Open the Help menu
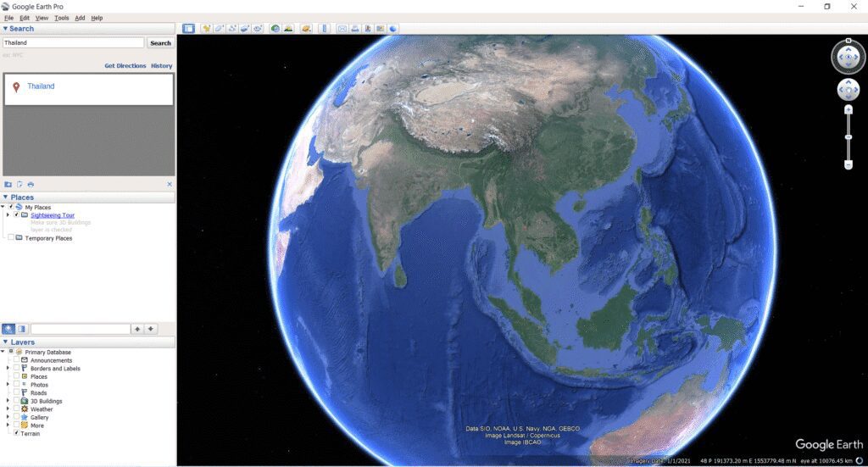This screenshot has width=868, height=467. (97, 18)
